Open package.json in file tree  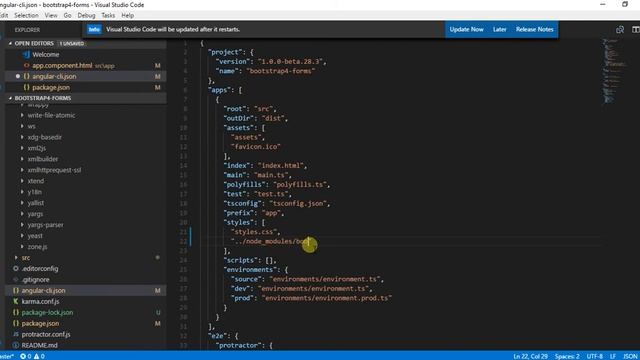(40, 324)
